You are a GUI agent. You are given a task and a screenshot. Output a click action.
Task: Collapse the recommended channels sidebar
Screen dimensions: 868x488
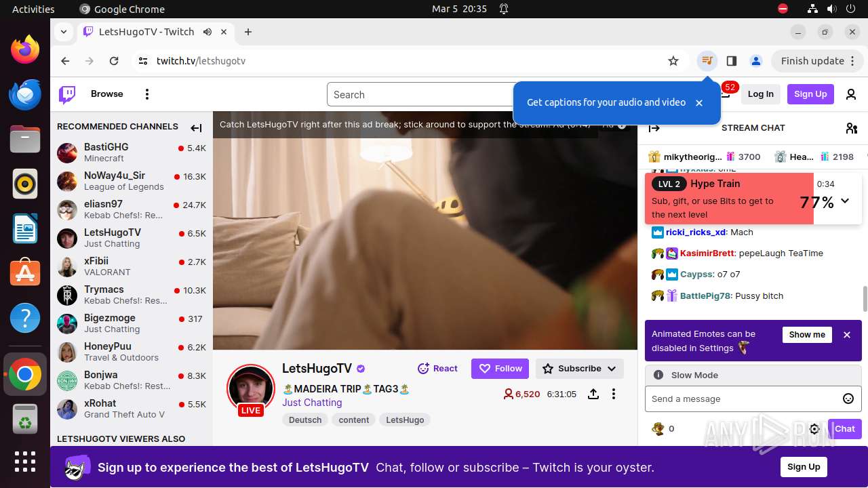(x=196, y=127)
